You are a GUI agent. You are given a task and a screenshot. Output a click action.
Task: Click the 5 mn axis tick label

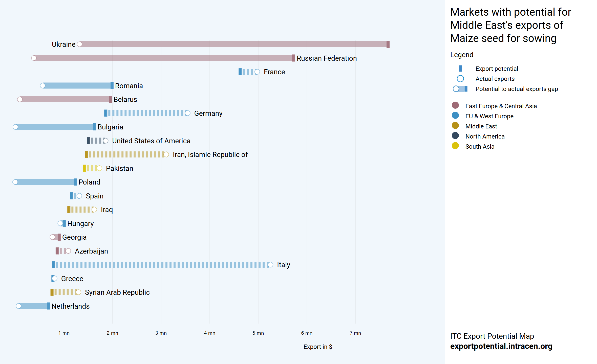click(258, 333)
